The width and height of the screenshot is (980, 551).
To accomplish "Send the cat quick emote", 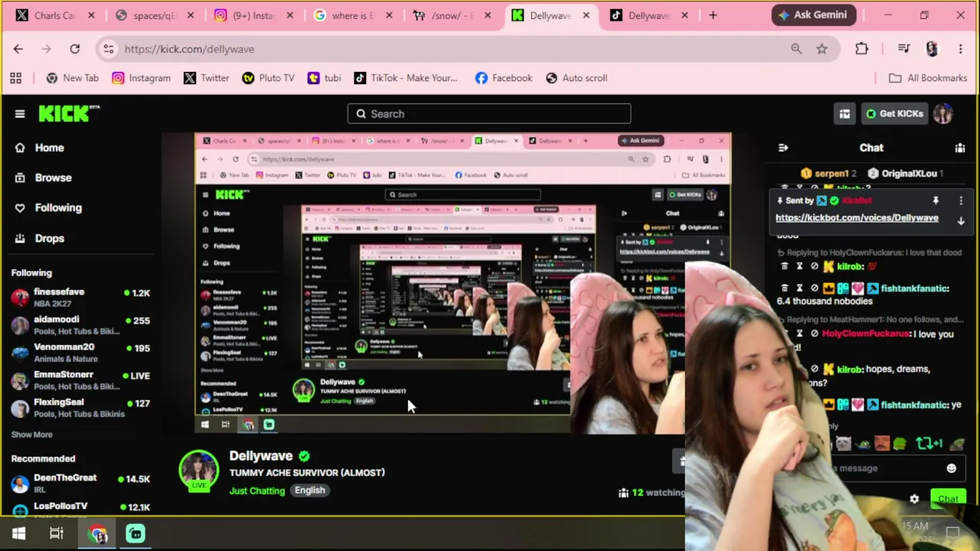I will (843, 443).
